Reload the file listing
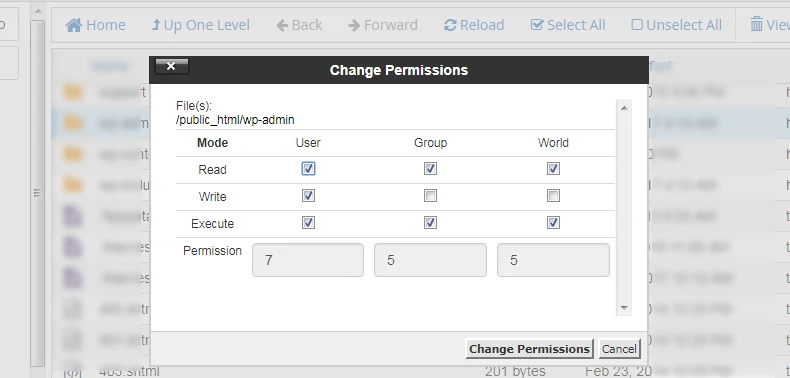The height and width of the screenshot is (378, 790). tap(474, 25)
